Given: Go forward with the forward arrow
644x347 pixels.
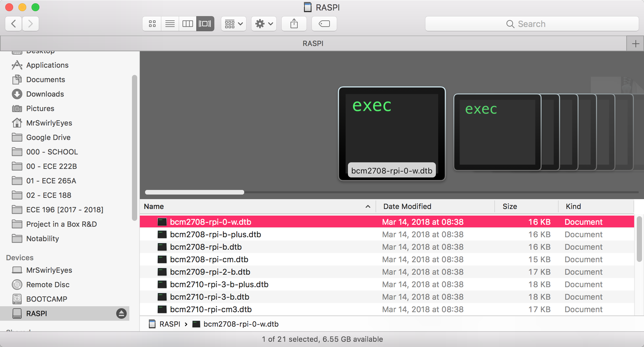Looking at the screenshot, I should pos(31,24).
